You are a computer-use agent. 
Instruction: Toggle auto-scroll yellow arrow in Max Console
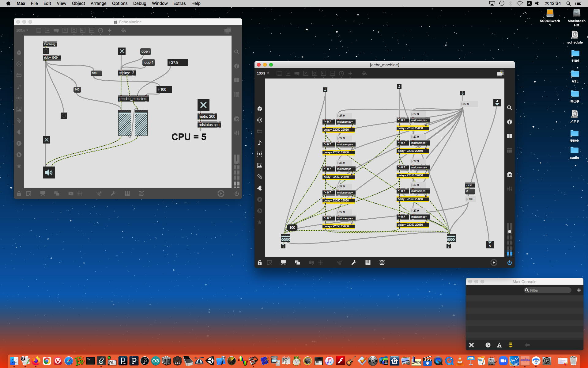coord(511,345)
